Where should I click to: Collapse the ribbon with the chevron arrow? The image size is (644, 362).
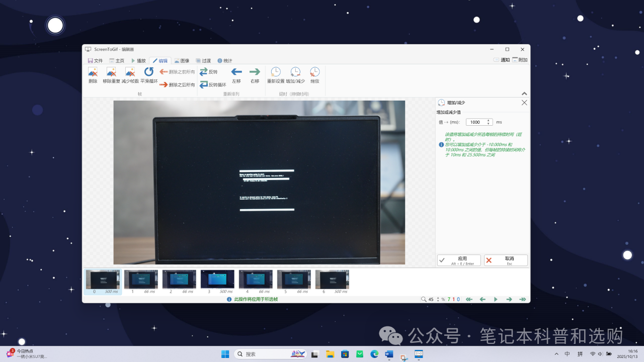(524, 94)
